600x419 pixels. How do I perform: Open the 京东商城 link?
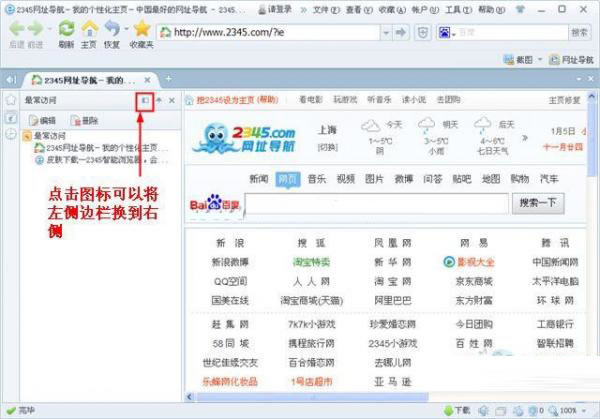coord(474,281)
